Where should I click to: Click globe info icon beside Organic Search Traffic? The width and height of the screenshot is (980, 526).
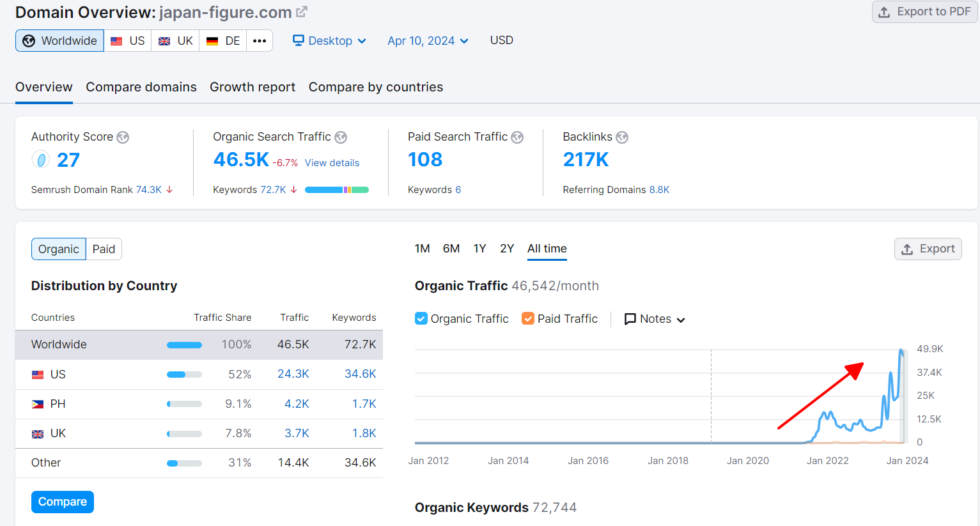(341, 137)
